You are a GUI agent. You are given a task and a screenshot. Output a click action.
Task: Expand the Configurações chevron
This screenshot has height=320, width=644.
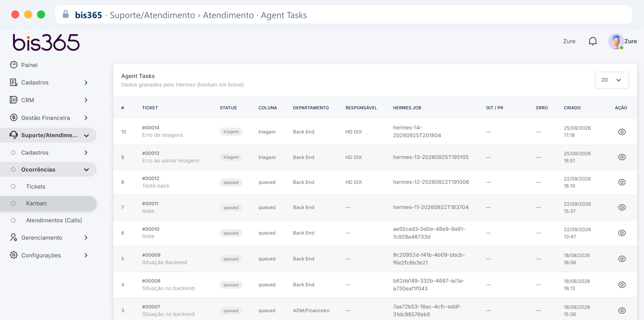click(86, 255)
